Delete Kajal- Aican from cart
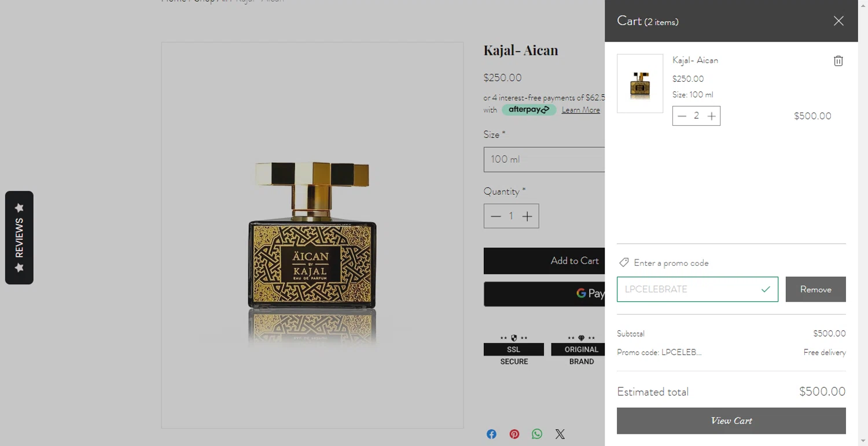 (838, 61)
